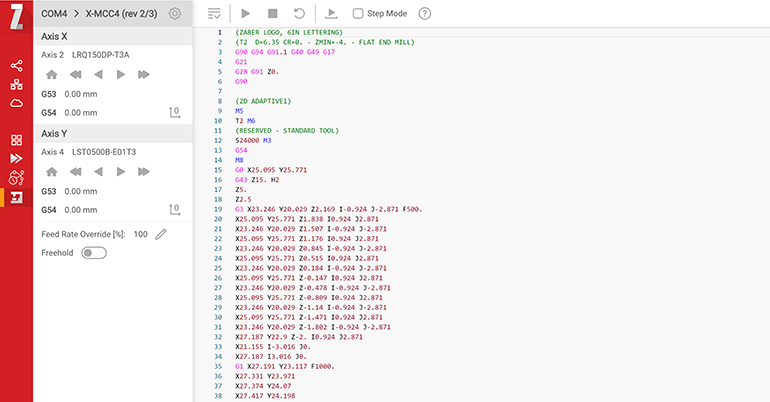
Task: Enable the Step Mode checkbox
Action: [x=359, y=14]
